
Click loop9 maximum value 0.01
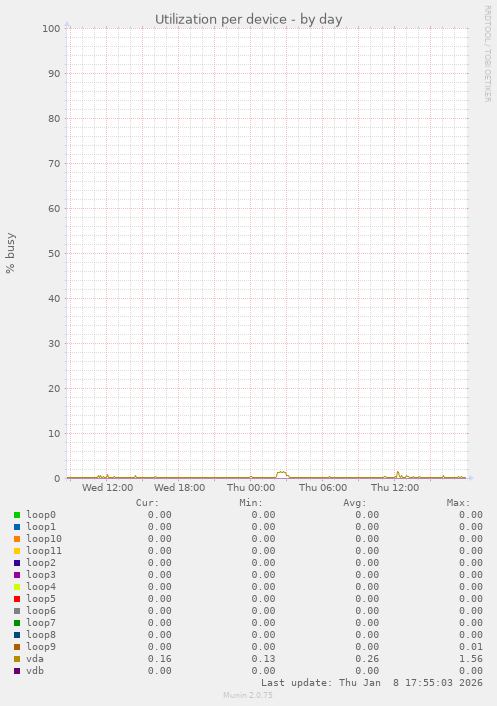471,647
